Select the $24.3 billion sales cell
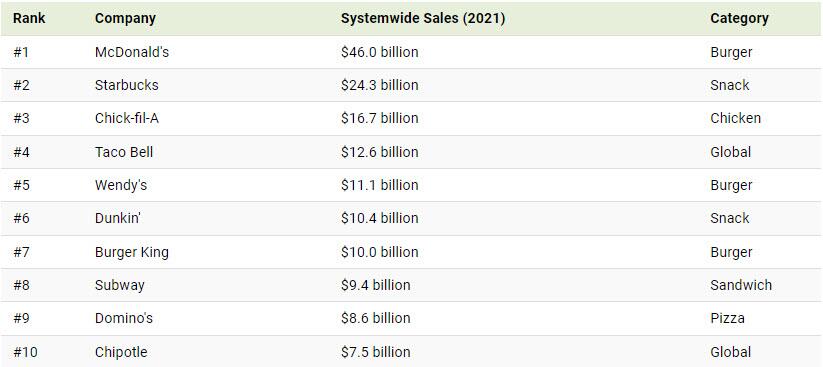 [x=379, y=85]
